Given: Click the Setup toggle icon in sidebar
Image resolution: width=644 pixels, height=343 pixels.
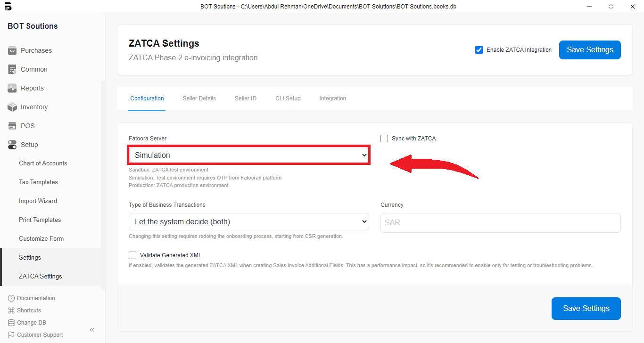Looking at the screenshot, I should pyautogui.click(x=12, y=145).
